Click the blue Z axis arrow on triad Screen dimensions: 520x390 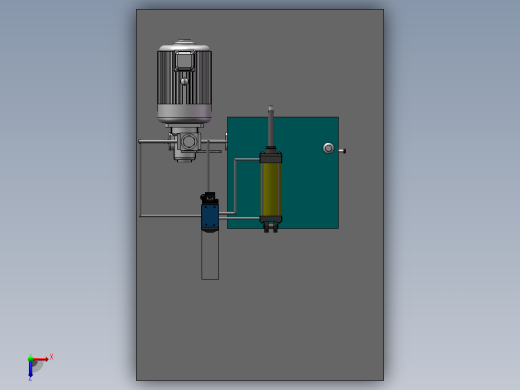tap(30, 370)
